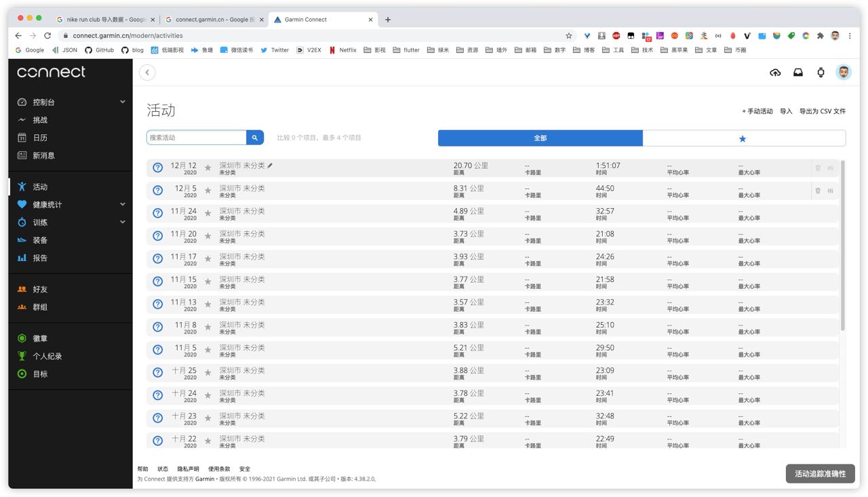This screenshot has width=868, height=497.
Task: Switch to the star favorites tab
Action: coord(744,138)
